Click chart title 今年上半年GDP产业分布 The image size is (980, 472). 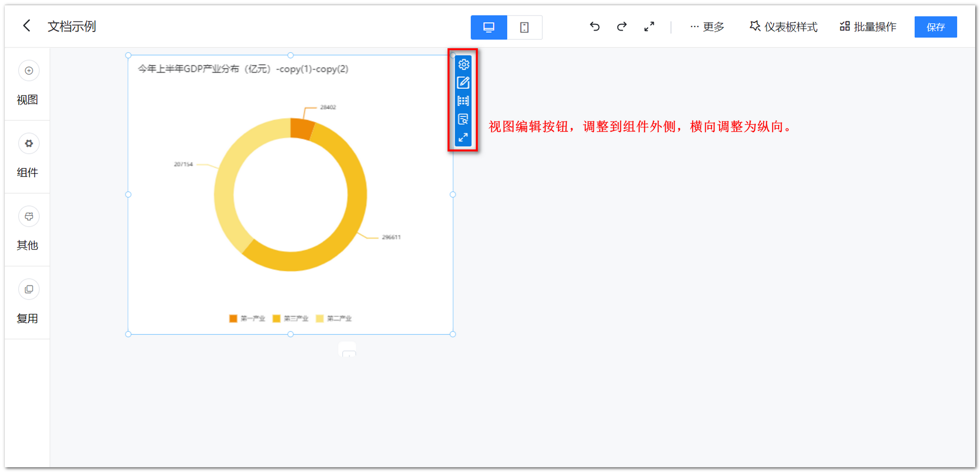pos(243,69)
